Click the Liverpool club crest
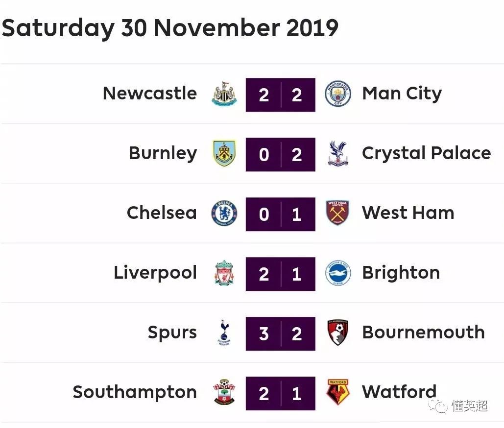The height and width of the screenshot is (428, 504). tap(224, 273)
